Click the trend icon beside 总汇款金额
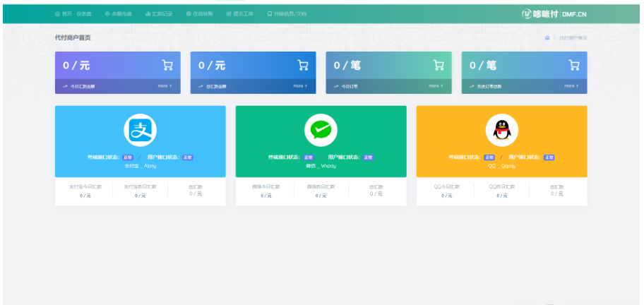This screenshot has height=305, width=644. click(201, 87)
